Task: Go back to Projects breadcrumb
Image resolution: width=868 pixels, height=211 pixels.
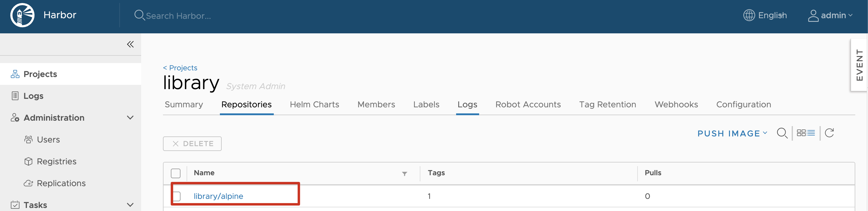Action: 180,68
